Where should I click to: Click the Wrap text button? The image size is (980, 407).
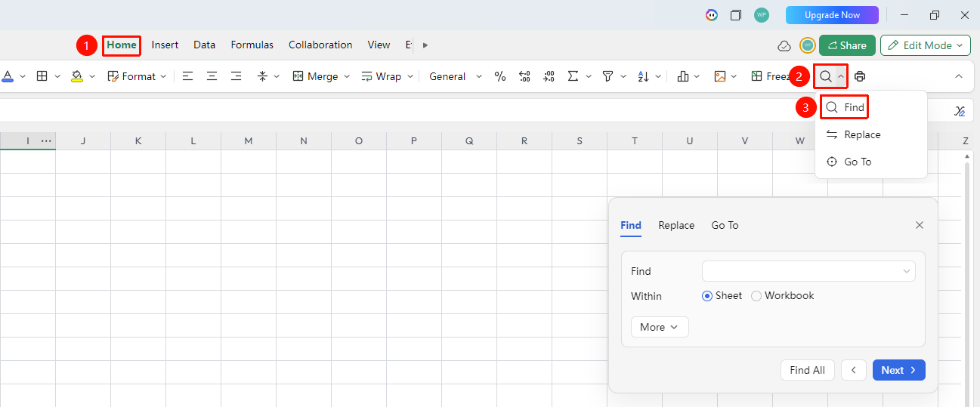381,76
